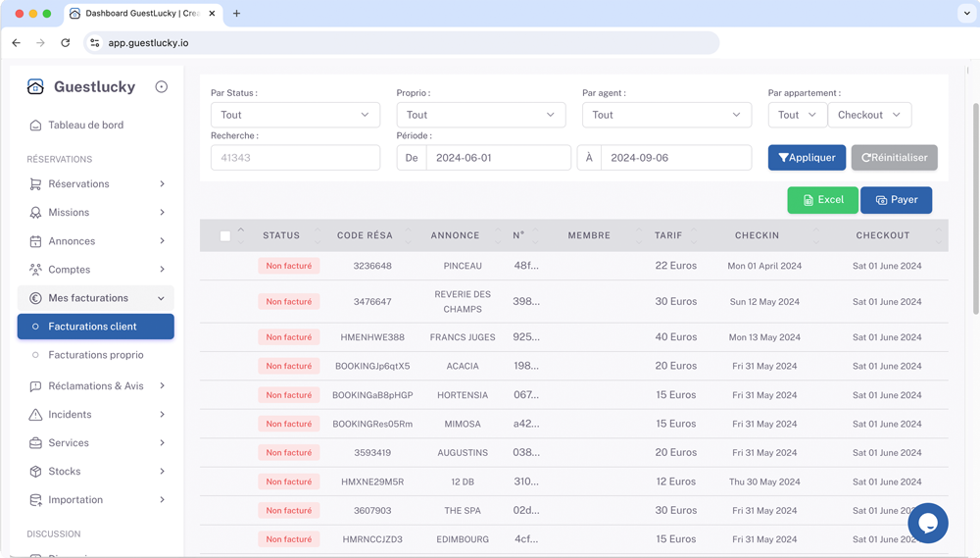Viewport: 980px width, 558px height.
Task: Expand the Importation menu
Action: click(162, 500)
